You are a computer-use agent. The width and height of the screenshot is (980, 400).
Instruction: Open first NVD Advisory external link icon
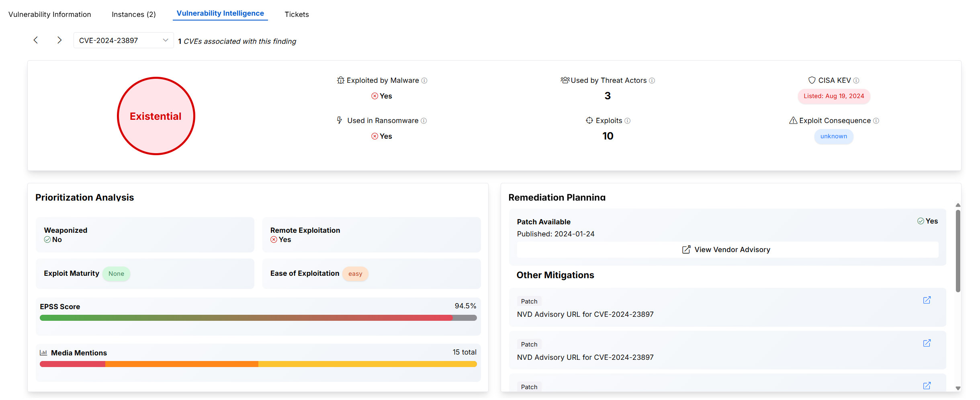(927, 300)
